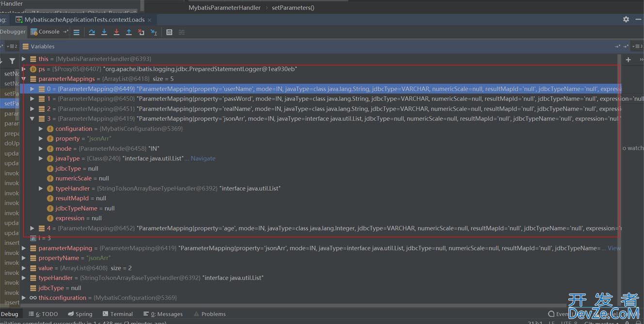
Task: Click the frames filter funnel icon
Action: click(x=13, y=61)
